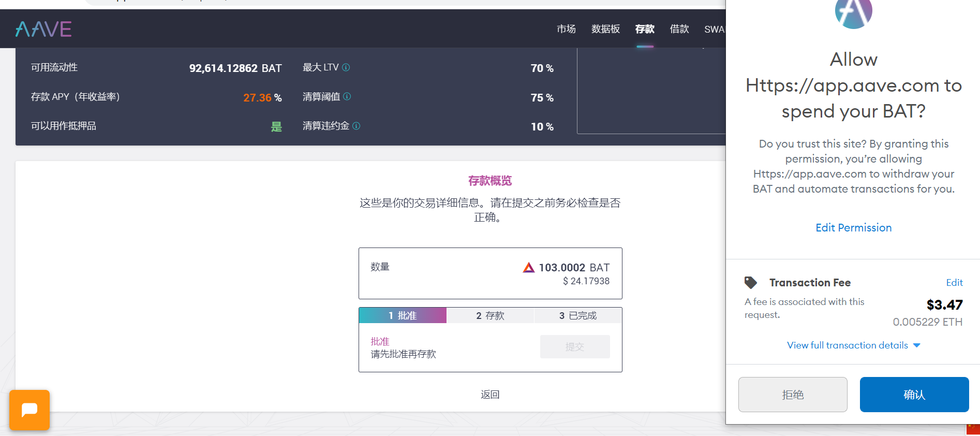Open the 借款 nav tab
This screenshot has height=436, width=980.
[x=679, y=29]
